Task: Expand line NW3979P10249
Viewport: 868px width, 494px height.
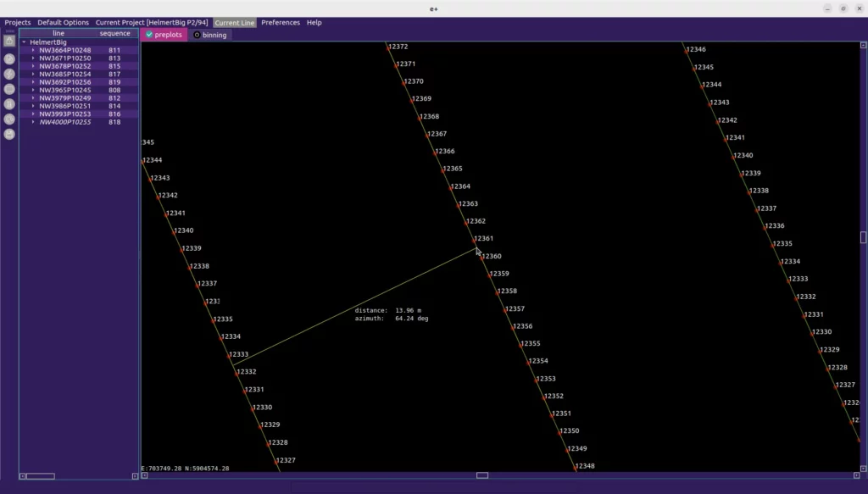Action: click(33, 98)
